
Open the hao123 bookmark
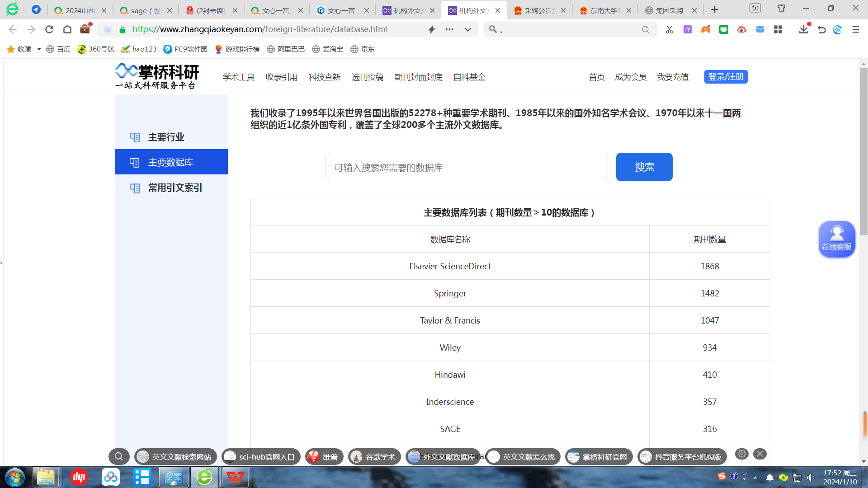coord(139,49)
